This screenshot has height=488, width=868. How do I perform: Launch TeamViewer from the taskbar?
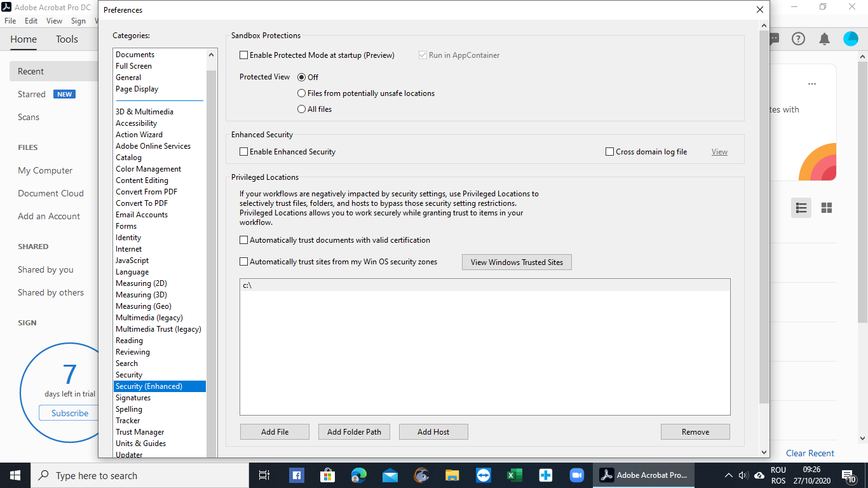tap(484, 475)
